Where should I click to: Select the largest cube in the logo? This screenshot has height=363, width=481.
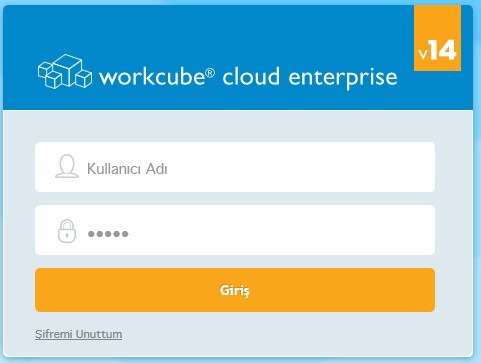(67, 69)
